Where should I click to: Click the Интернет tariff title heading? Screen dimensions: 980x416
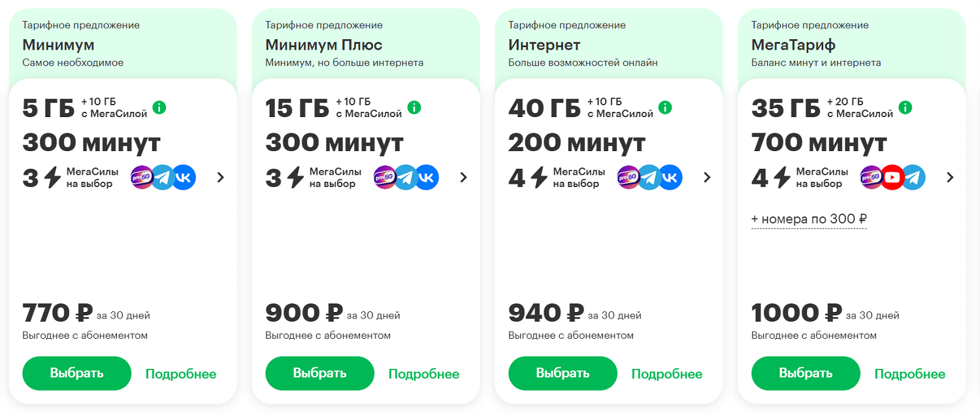(x=544, y=45)
